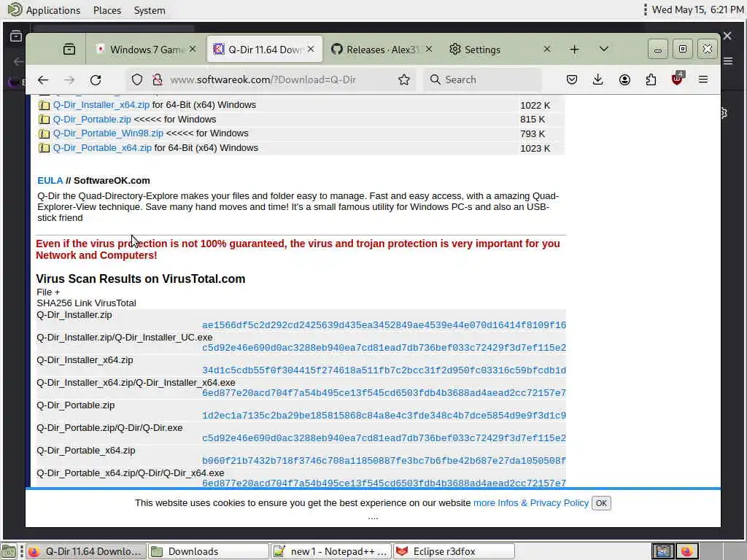Screen dimensions: 747x560
Task: Open VirusTotal hash starting 1d2ec1a7135c
Action: click(x=384, y=416)
